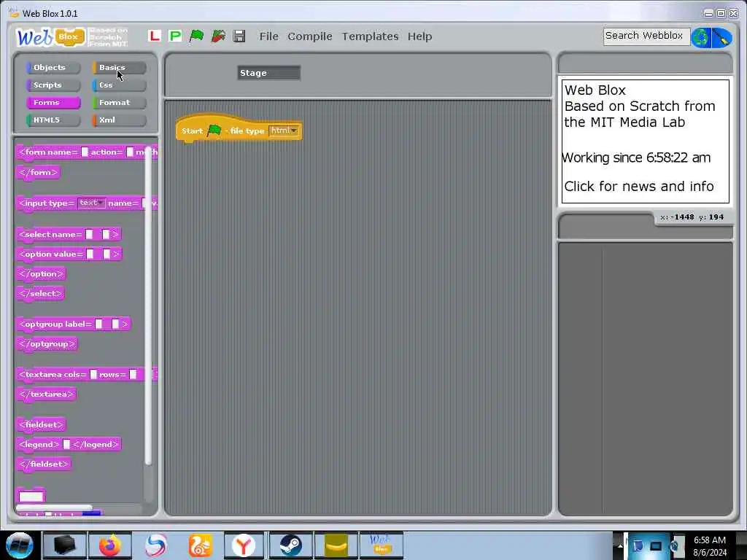This screenshot has width=747, height=560.
Task: Open Firefox from the taskbar
Action: 110,545
